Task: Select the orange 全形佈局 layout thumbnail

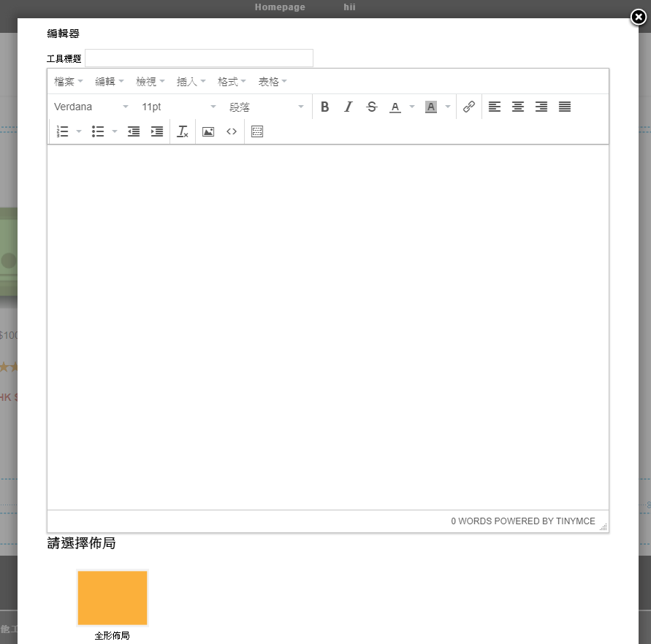Action: tap(113, 598)
